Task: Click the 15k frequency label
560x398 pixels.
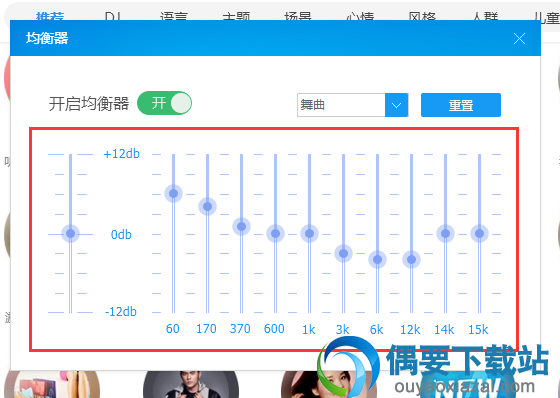Action: [478, 330]
